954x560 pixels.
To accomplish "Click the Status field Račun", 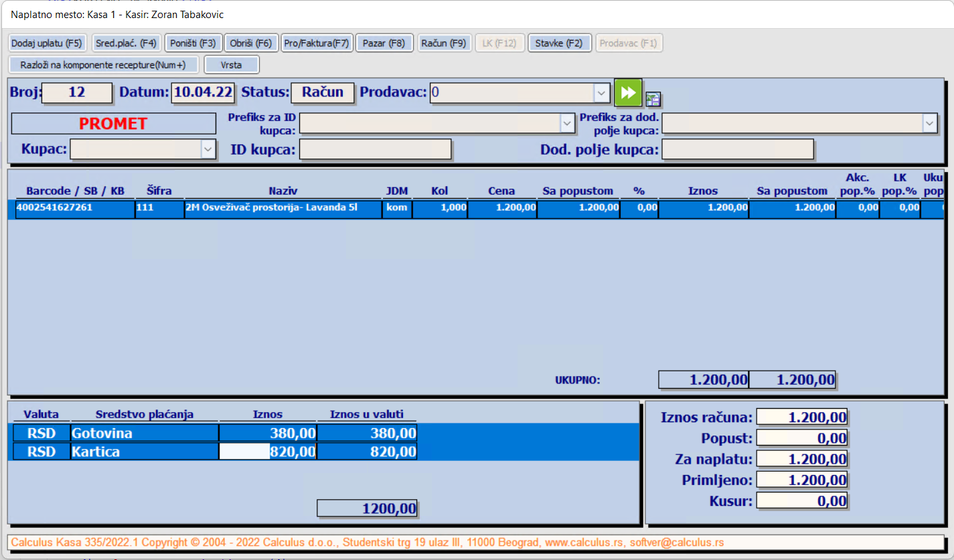I will point(323,92).
